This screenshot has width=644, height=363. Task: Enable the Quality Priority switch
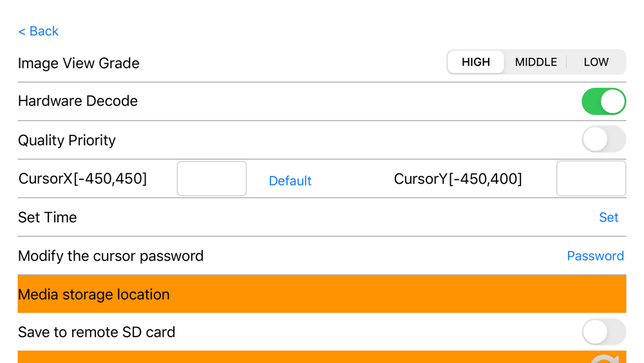coord(603,139)
